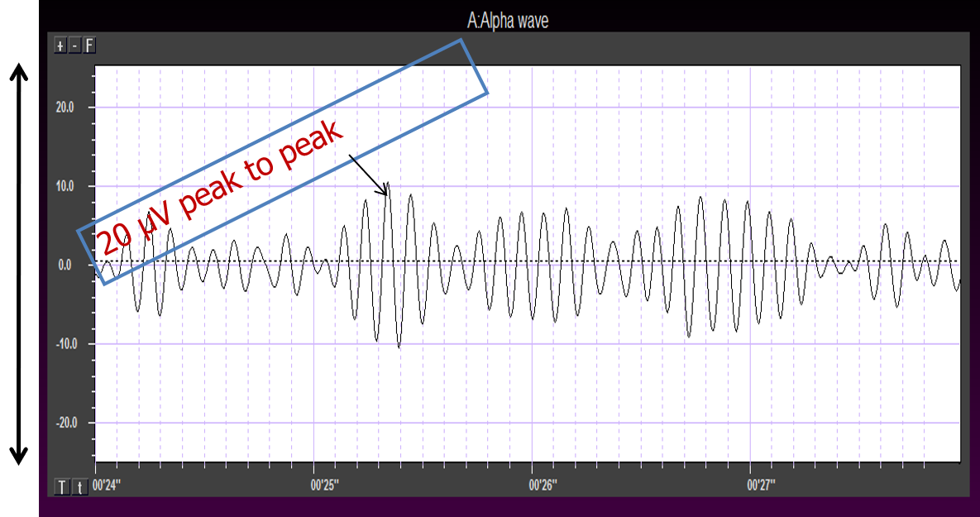Click the plus amplitude zoom-in button
Screen dimensions: 980x517
coord(60,45)
